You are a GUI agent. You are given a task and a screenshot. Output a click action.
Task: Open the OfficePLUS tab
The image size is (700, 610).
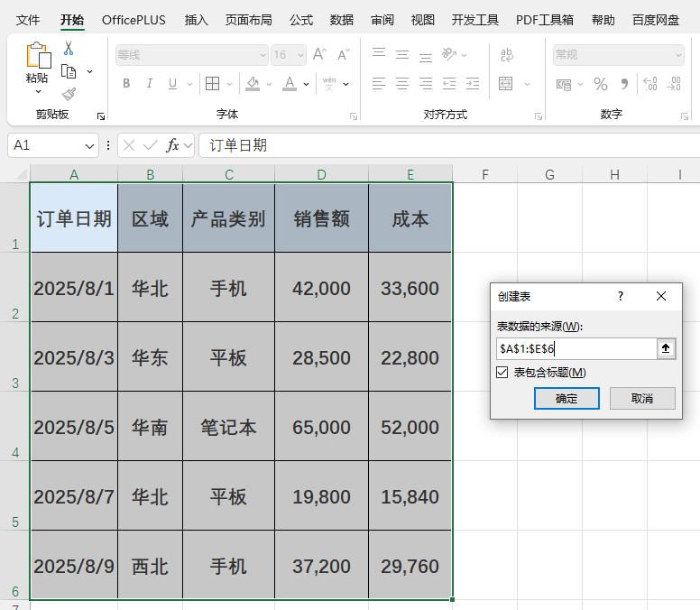pyautogui.click(x=134, y=20)
